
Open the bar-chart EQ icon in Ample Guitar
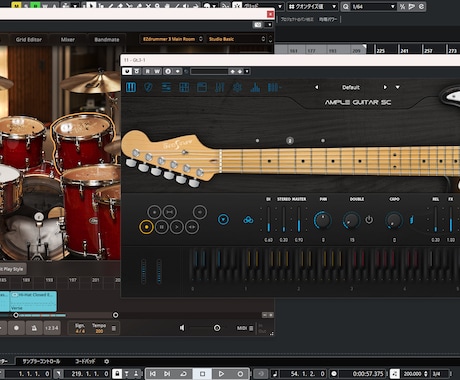pos(255,87)
